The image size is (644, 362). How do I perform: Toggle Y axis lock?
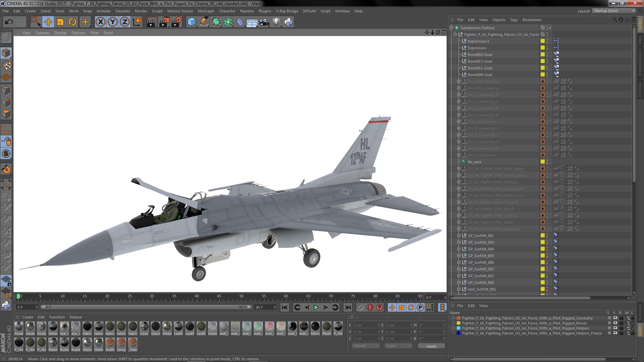[113, 22]
